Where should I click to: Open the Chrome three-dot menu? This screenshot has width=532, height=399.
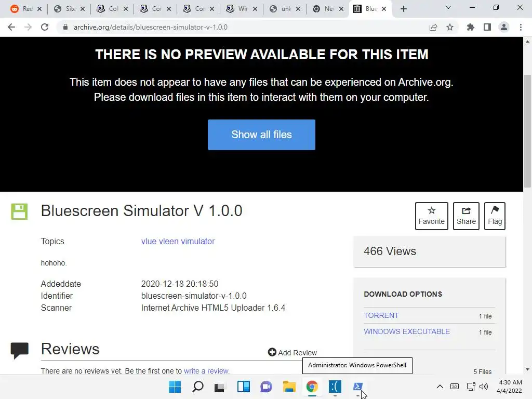coord(521,27)
